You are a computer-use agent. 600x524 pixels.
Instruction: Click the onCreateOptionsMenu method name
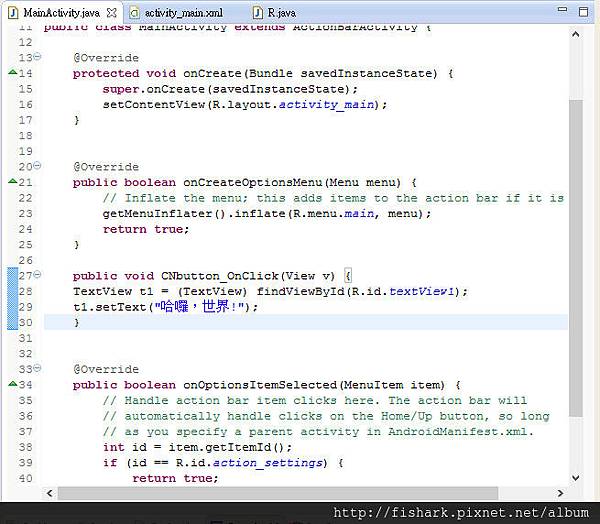(x=253, y=183)
